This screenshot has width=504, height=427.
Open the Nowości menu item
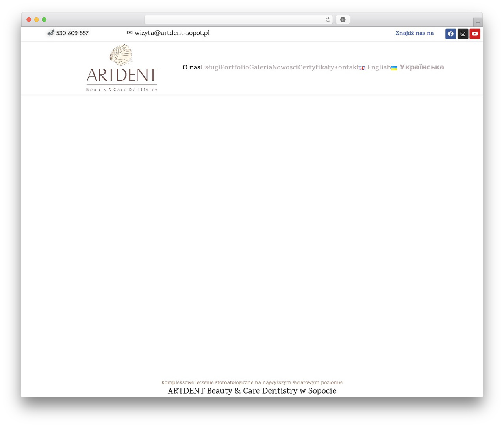(x=285, y=67)
